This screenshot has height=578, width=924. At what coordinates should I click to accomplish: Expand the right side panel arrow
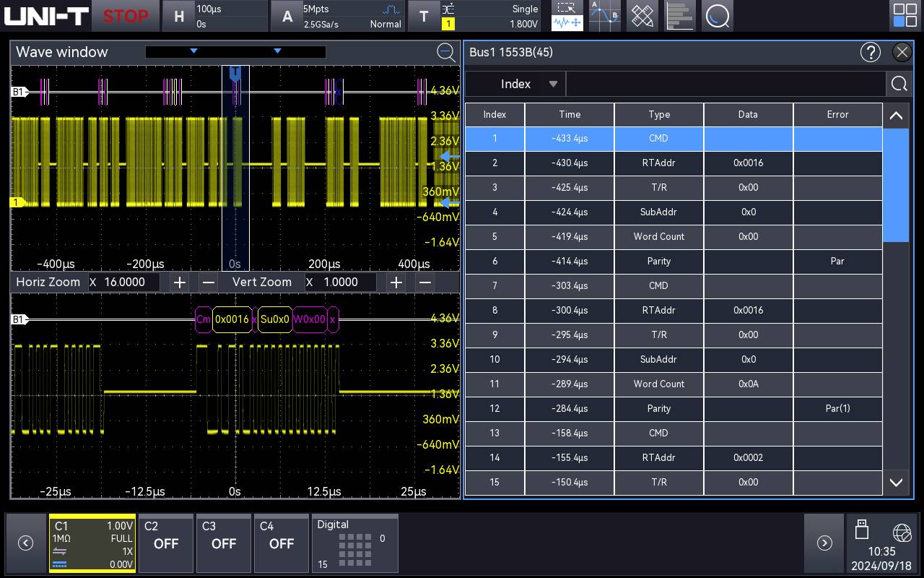click(824, 543)
